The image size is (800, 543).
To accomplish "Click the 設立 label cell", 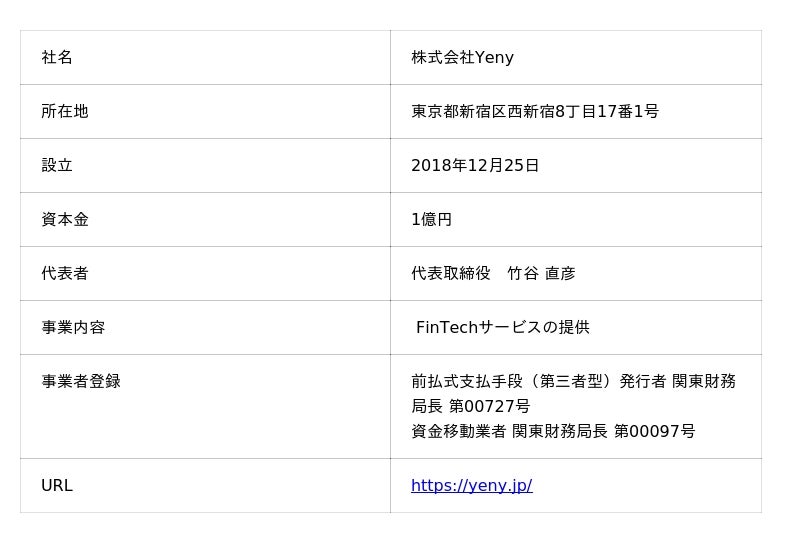I will [x=57, y=166].
